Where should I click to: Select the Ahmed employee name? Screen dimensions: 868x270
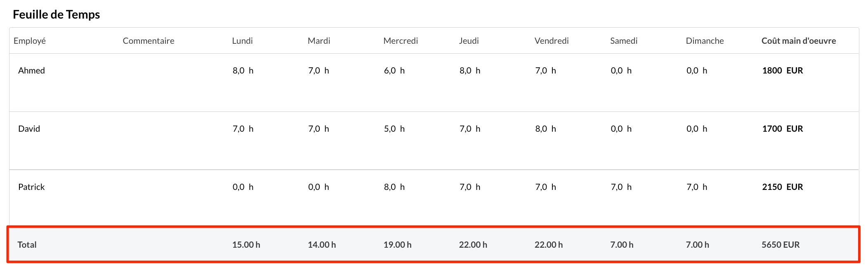(32, 71)
